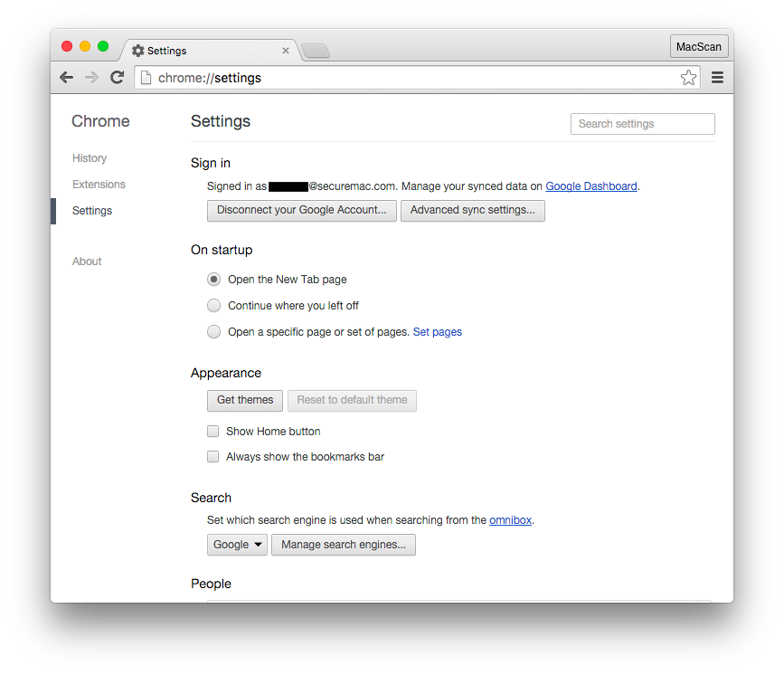This screenshot has width=784, height=675.
Task: Select Open the New Tab page option
Action: [214, 280]
